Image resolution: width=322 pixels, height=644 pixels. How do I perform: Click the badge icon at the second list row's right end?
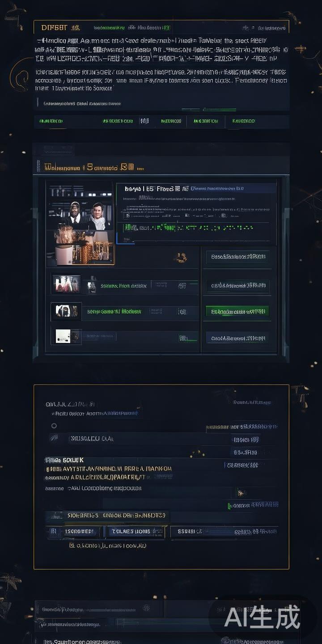182,311
